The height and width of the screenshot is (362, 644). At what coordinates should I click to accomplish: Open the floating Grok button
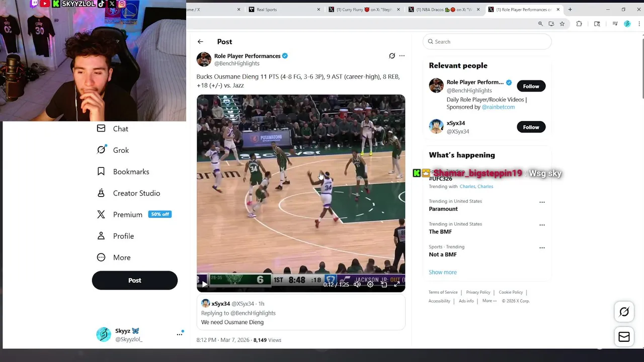[x=624, y=312]
